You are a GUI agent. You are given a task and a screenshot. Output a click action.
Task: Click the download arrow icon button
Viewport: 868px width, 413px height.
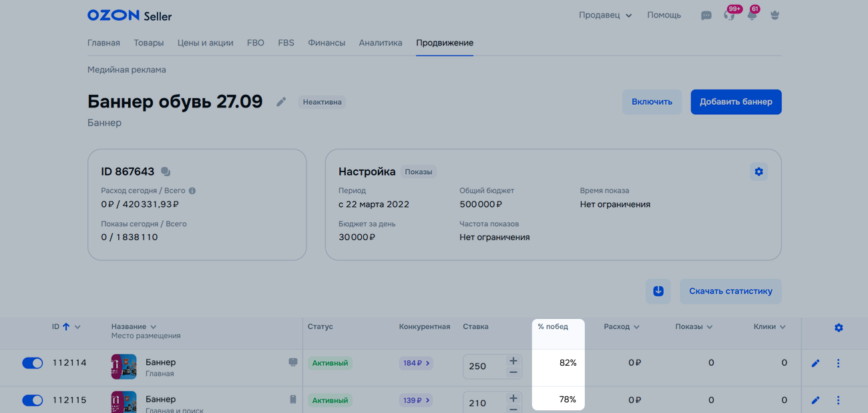pyautogui.click(x=658, y=291)
